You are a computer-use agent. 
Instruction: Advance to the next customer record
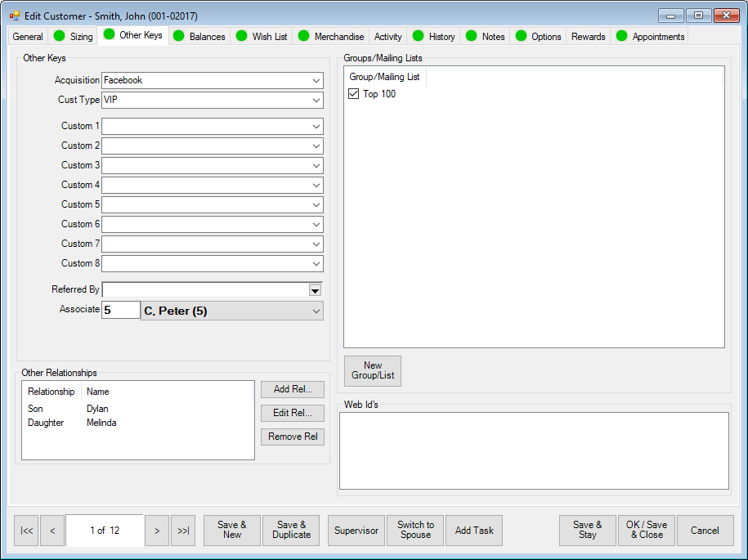[157, 531]
